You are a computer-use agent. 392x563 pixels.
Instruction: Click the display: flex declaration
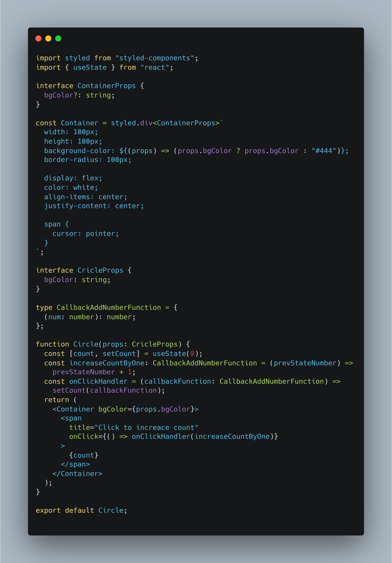(73, 178)
